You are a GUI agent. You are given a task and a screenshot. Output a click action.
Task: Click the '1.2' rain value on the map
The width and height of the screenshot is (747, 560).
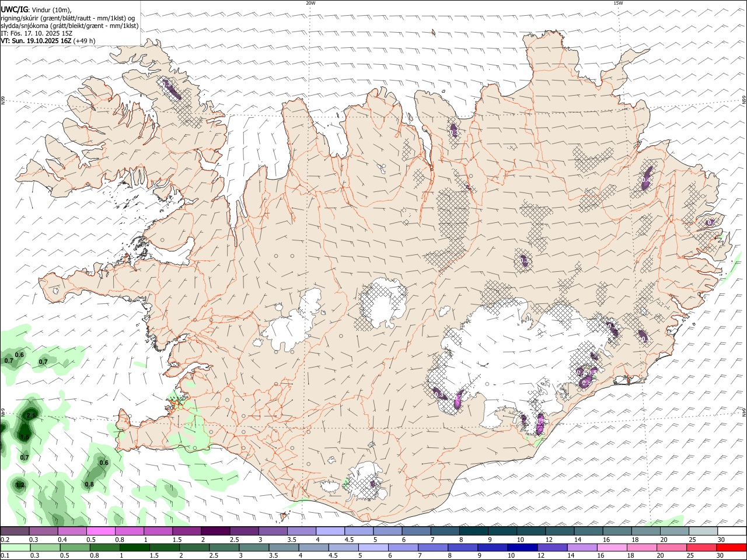pyautogui.click(x=20, y=485)
